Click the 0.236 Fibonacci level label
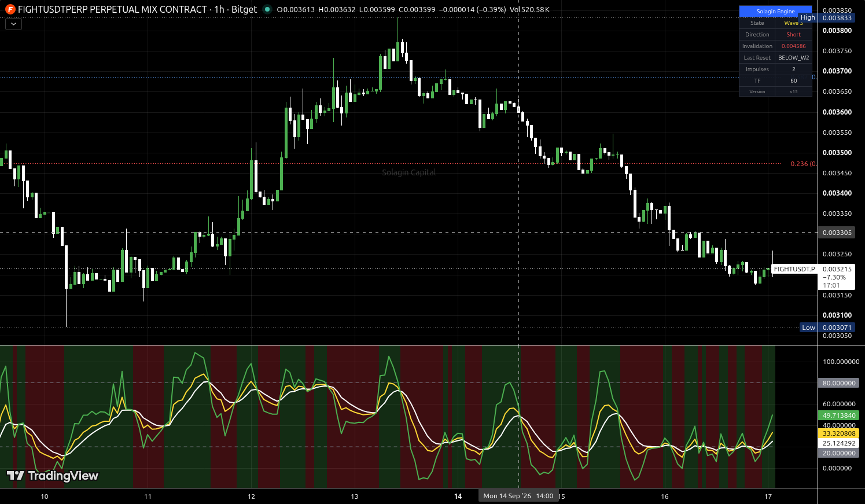 pos(803,164)
